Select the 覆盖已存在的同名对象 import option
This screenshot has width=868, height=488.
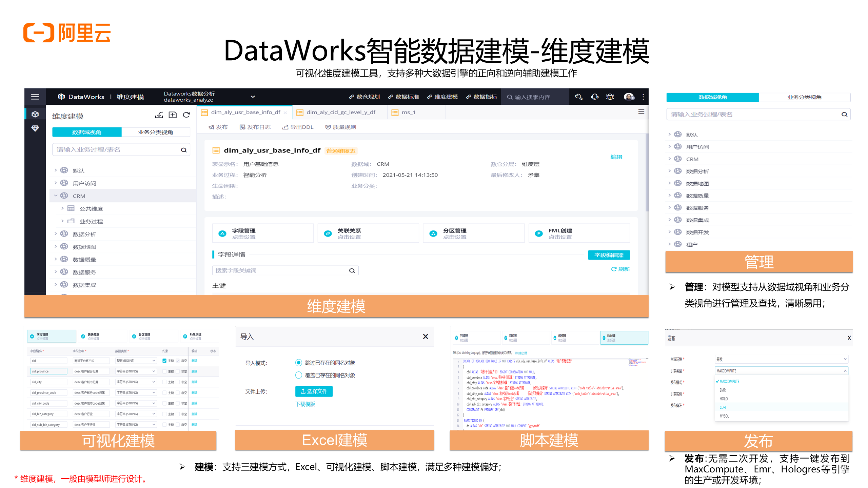(x=299, y=375)
